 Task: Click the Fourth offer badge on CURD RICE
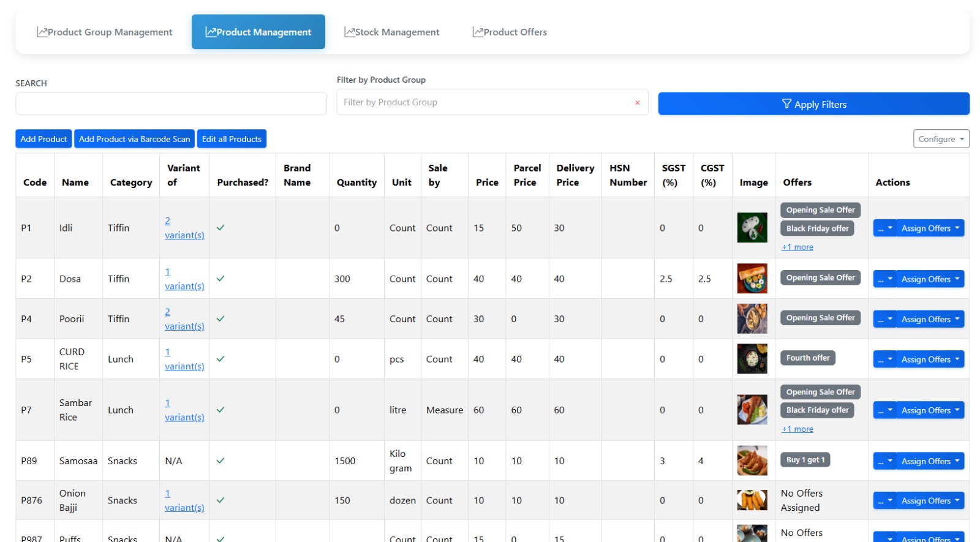coord(807,358)
